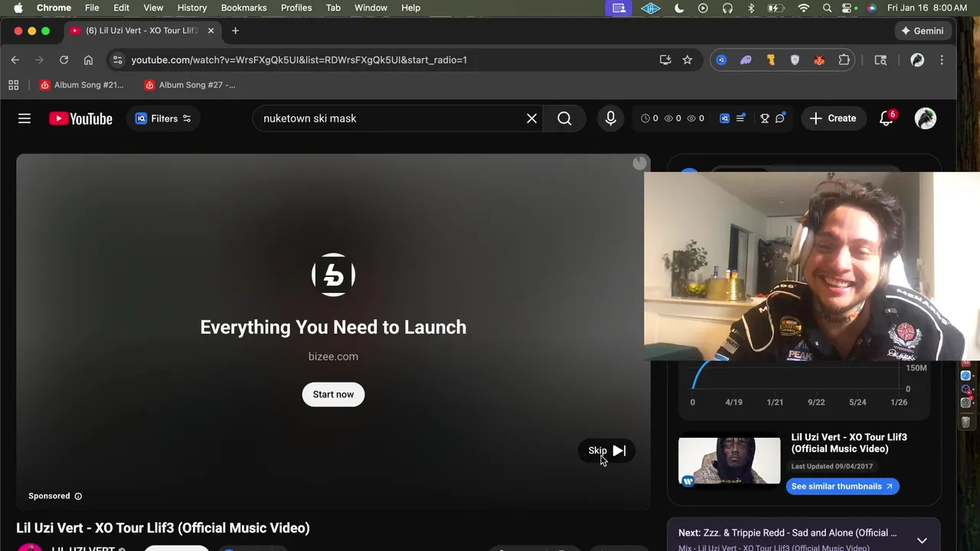Click the vidIQ icon in YouTube header
Viewport: 980px width, 551px height.
coord(724,119)
